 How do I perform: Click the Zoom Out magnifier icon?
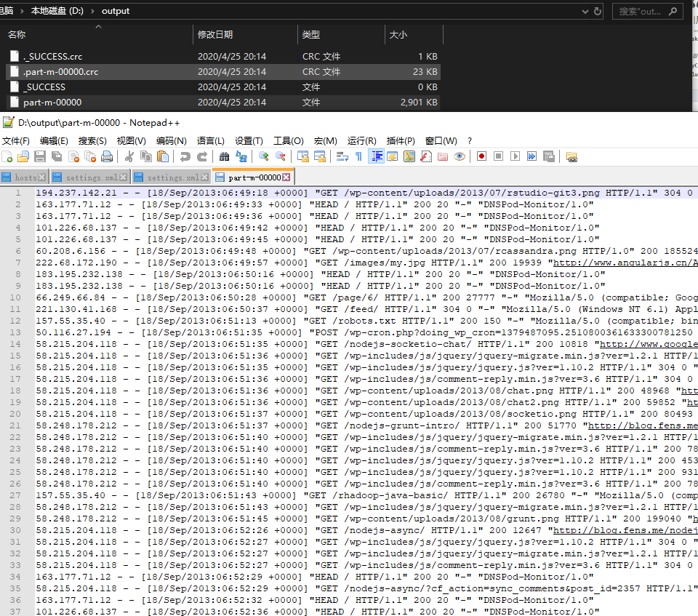(x=281, y=156)
